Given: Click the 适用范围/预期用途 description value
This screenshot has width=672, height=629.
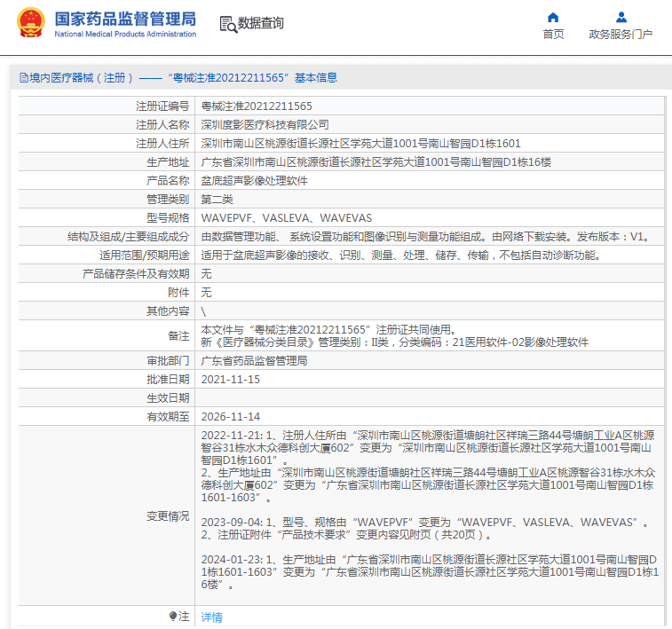Looking at the screenshot, I should coord(400,256).
